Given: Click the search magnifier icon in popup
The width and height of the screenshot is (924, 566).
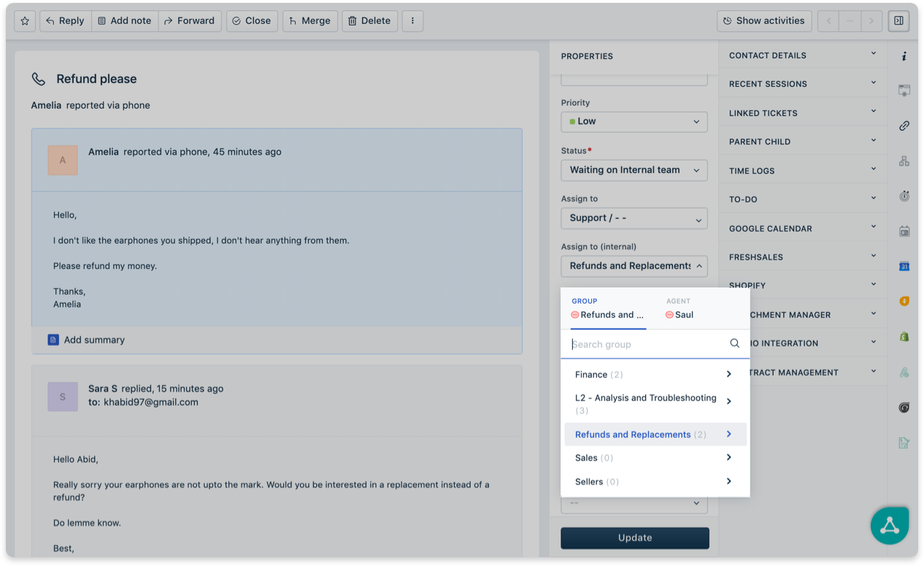Looking at the screenshot, I should (735, 344).
